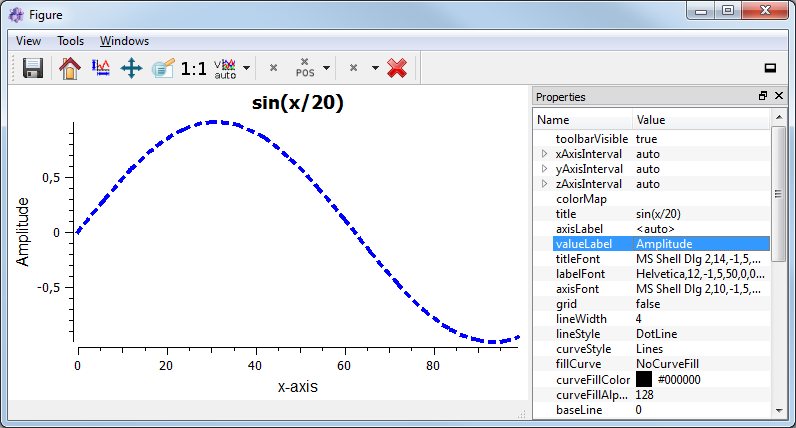Select the Zoom to rectangle tool

163,68
